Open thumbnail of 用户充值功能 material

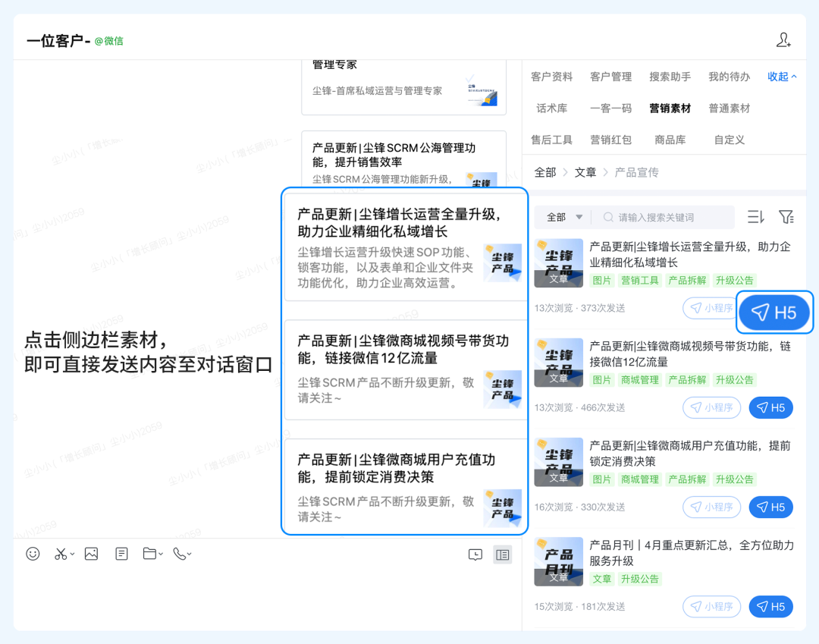[558, 462]
